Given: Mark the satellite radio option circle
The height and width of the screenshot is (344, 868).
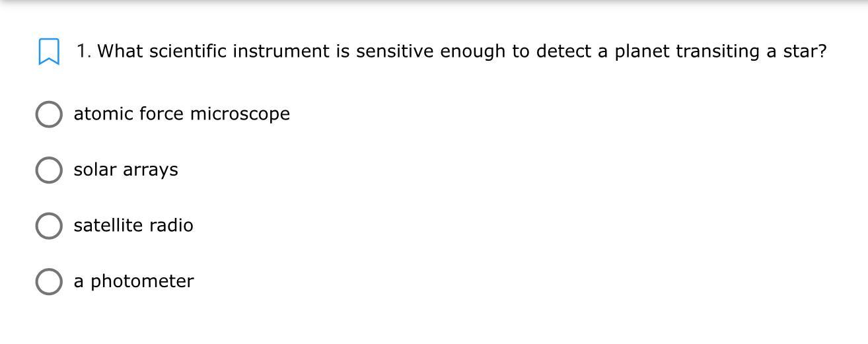Looking at the screenshot, I should (x=49, y=226).
